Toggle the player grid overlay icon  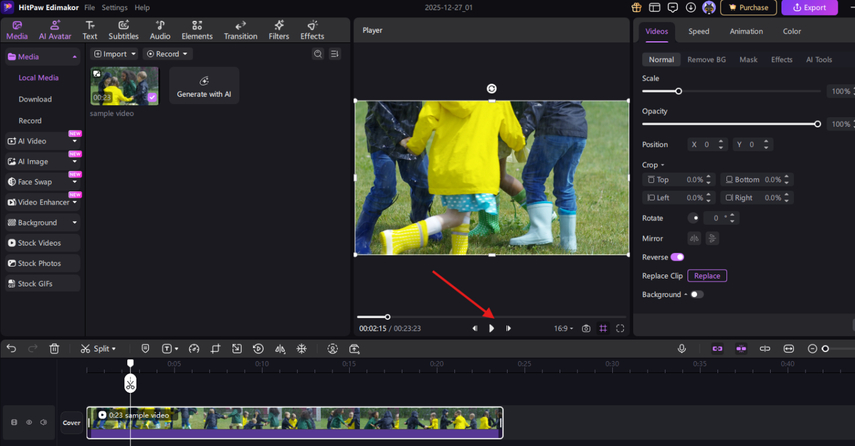(603, 328)
